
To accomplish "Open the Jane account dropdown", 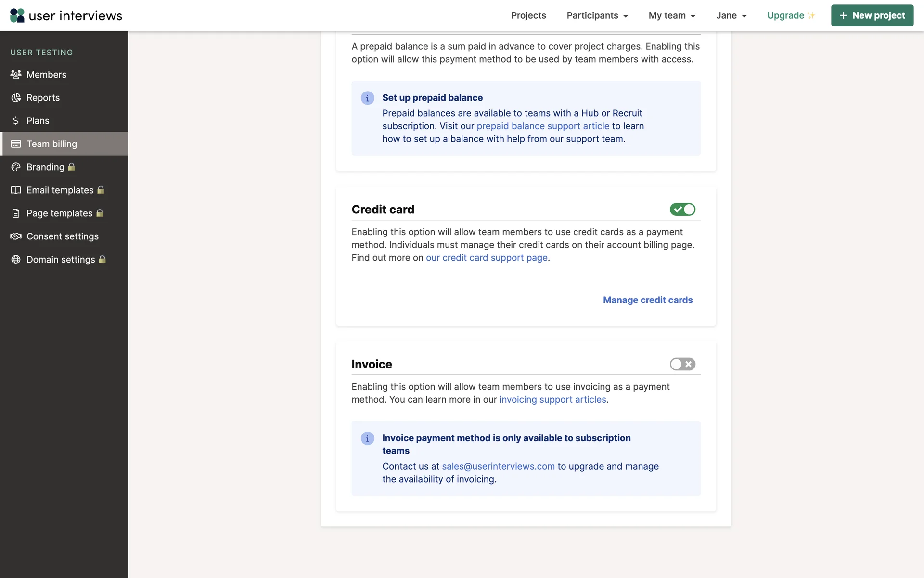I will (x=731, y=15).
